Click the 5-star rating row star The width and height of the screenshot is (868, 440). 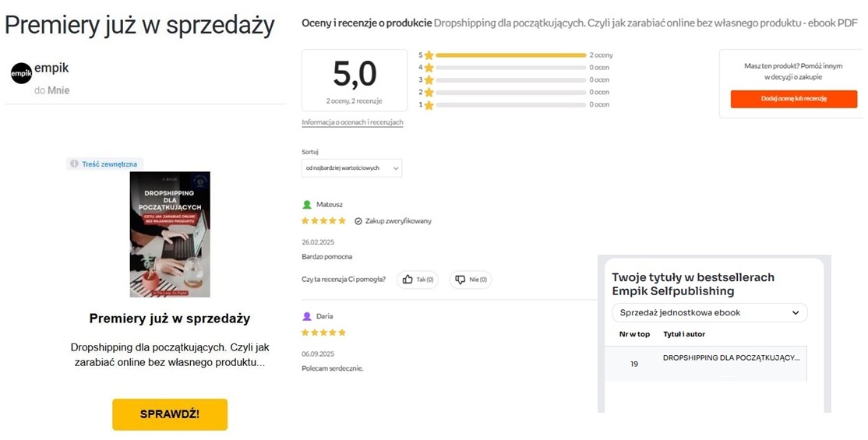pyautogui.click(x=429, y=55)
